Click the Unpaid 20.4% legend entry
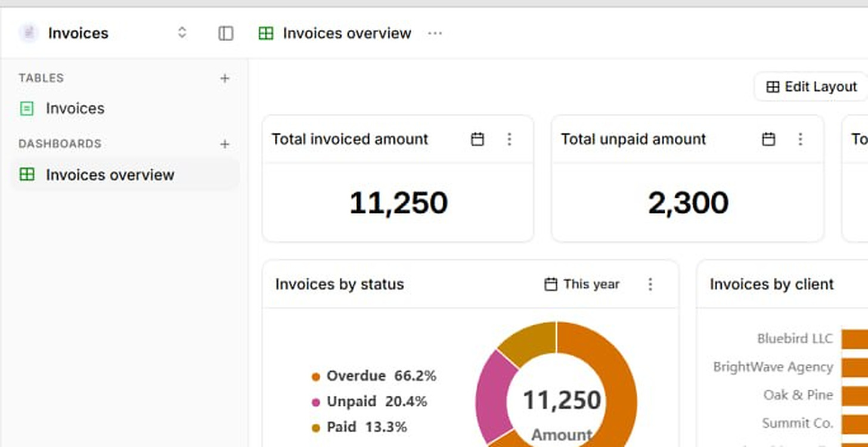The height and width of the screenshot is (447, 868). 369,402
